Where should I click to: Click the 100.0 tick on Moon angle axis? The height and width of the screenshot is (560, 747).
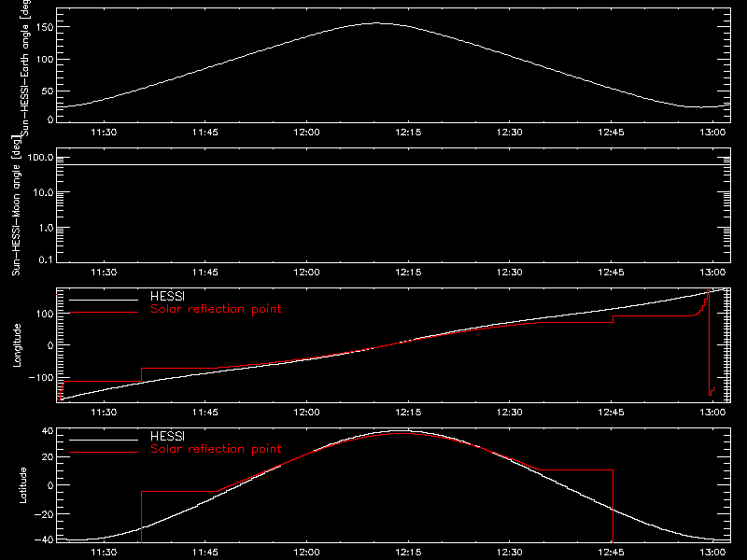(x=40, y=157)
